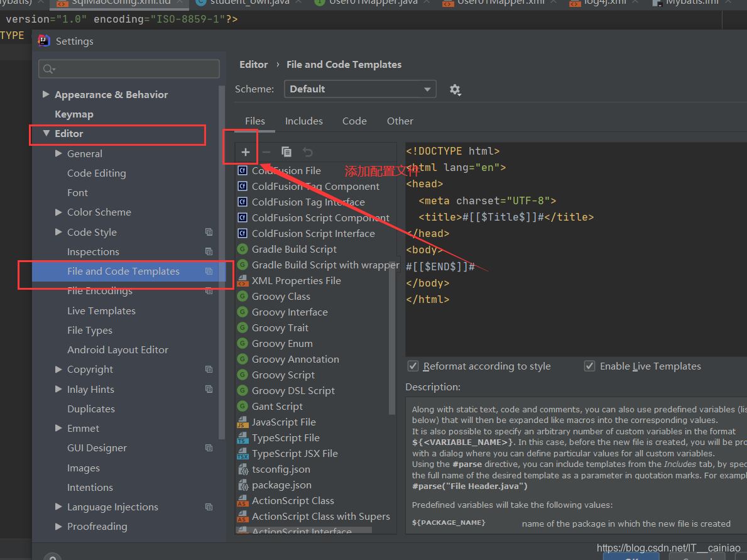
Task: Expand the Language Injections node
Action: click(58, 507)
